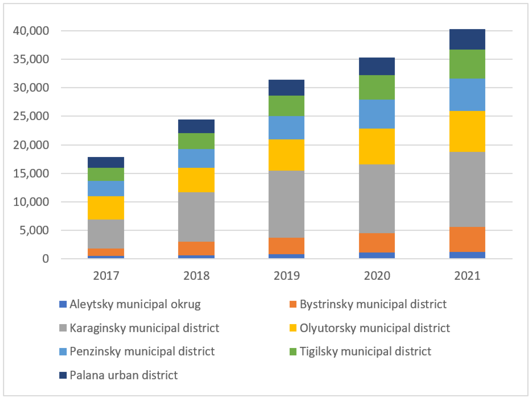
Task: Select the Palana urban district legend label
Action: pyautogui.click(x=124, y=375)
